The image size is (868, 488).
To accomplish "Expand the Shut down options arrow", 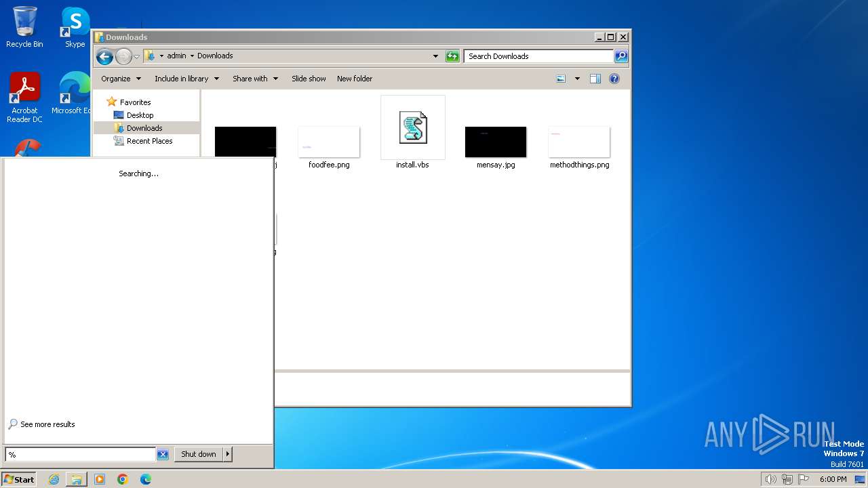I will [x=228, y=454].
